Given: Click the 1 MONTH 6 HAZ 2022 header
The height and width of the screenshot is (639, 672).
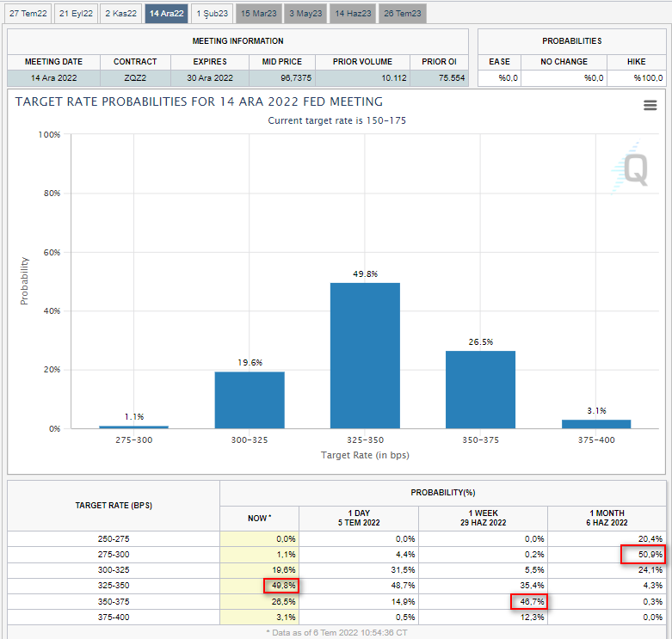Looking at the screenshot, I should pos(607,518).
